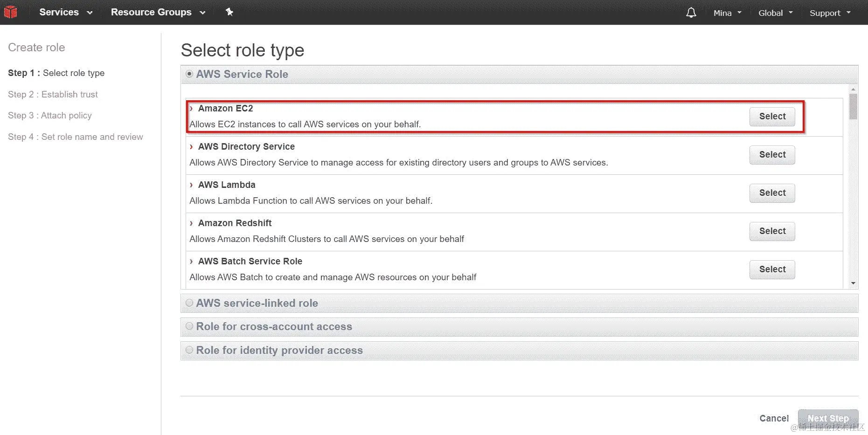Click the Next Step button
This screenshot has height=435, width=868.
pyautogui.click(x=828, y=419)
